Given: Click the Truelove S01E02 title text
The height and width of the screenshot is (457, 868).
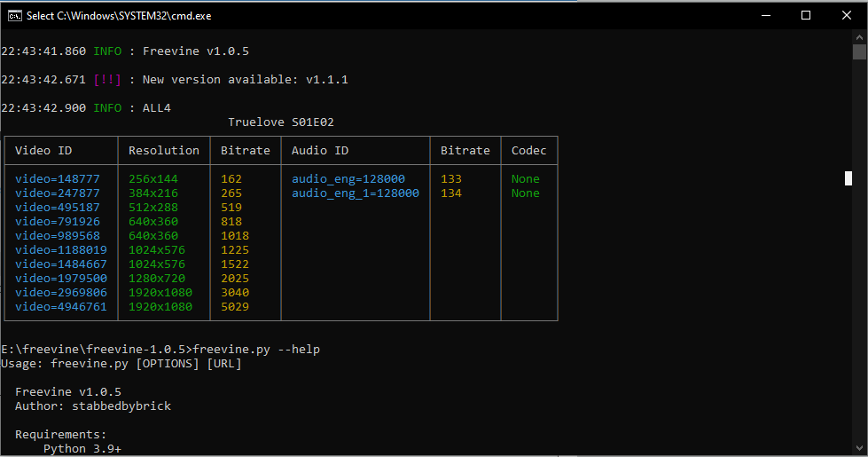Looking at the screenshot, I should pyautogui.click(x=281, y=122).
